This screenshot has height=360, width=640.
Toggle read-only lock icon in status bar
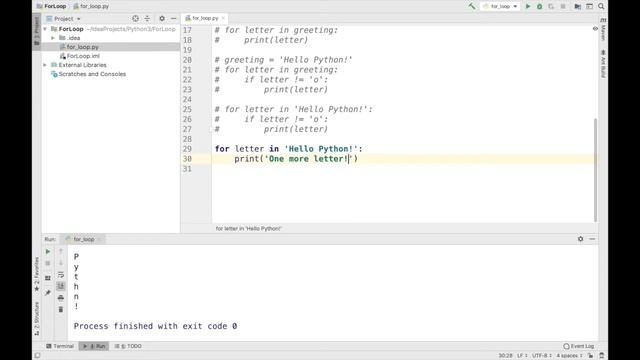[590, 356]
